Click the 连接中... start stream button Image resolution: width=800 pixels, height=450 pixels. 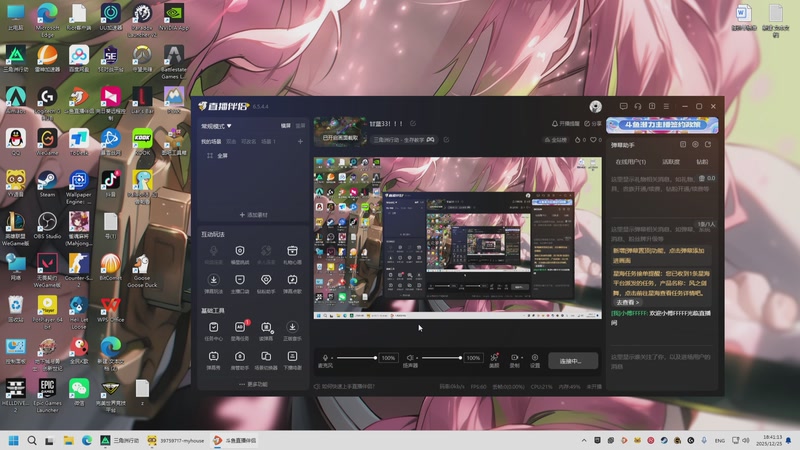[x=573, y=361]
